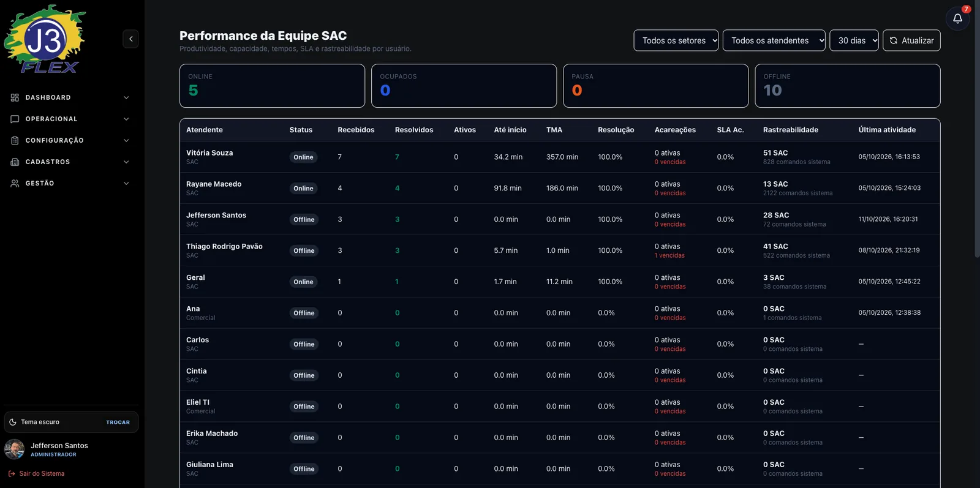
Task: Select the Vitória Souza row name
Action: [209, 153]
